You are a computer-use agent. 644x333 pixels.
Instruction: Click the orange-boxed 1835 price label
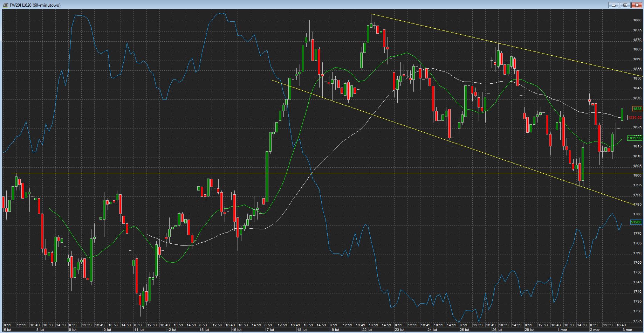637,109
